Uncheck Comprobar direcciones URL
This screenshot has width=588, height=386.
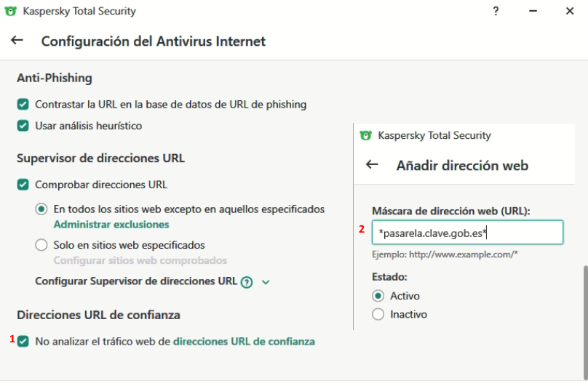pos(23,185)
